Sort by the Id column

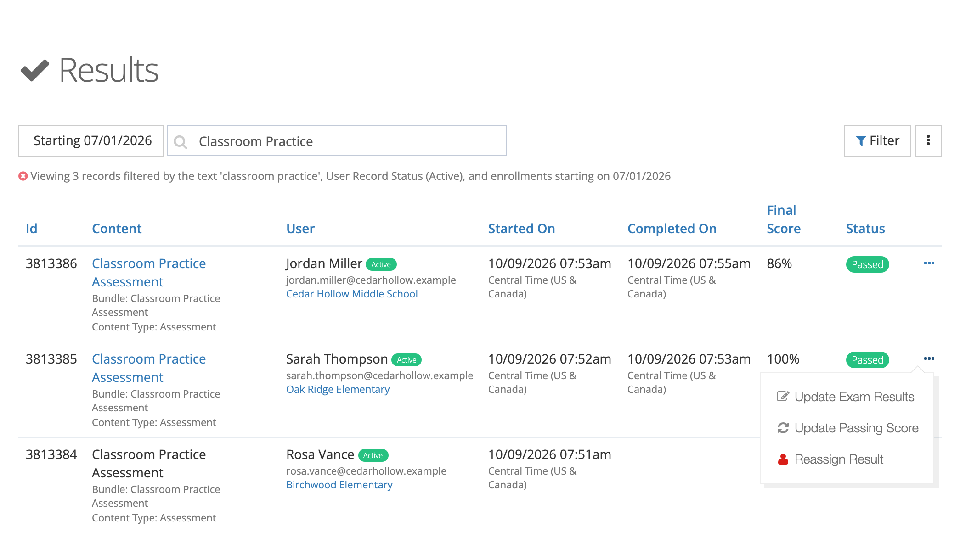(31, 229)
